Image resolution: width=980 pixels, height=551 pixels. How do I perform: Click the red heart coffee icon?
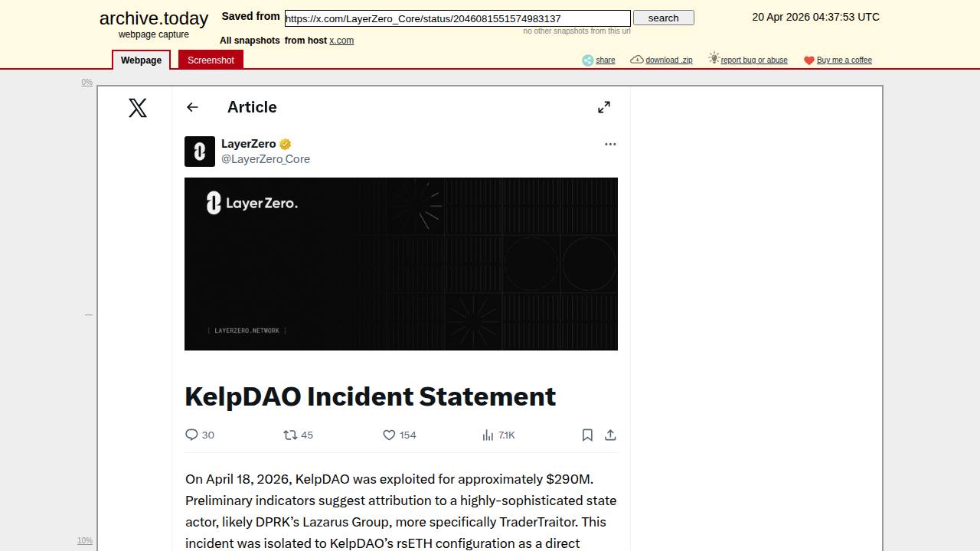[808, 60]
